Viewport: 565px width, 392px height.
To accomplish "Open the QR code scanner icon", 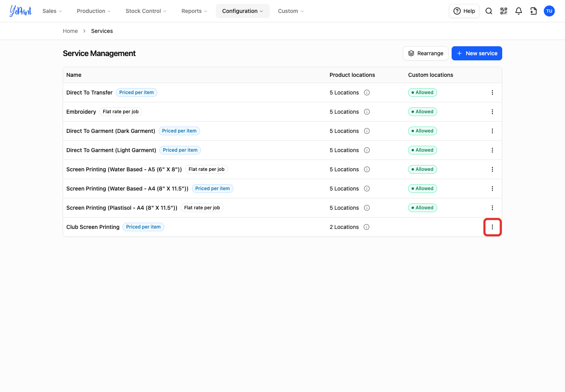I will [504, 11].
